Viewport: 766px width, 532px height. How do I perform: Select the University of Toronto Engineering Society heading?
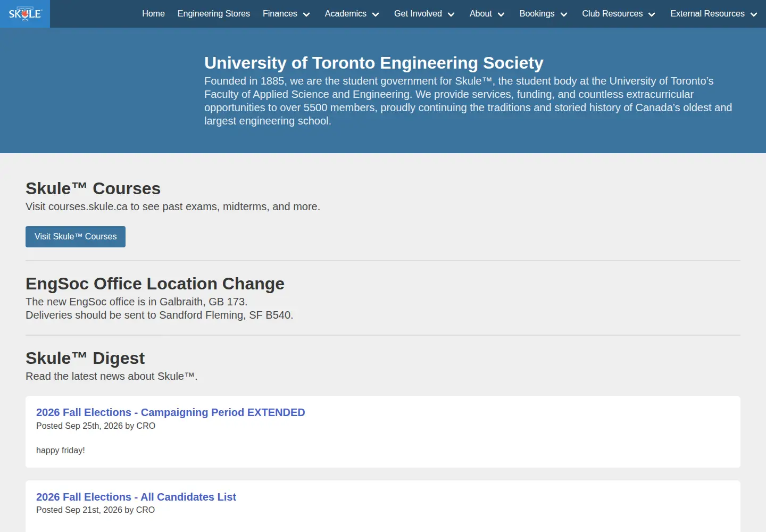point(374,63)
